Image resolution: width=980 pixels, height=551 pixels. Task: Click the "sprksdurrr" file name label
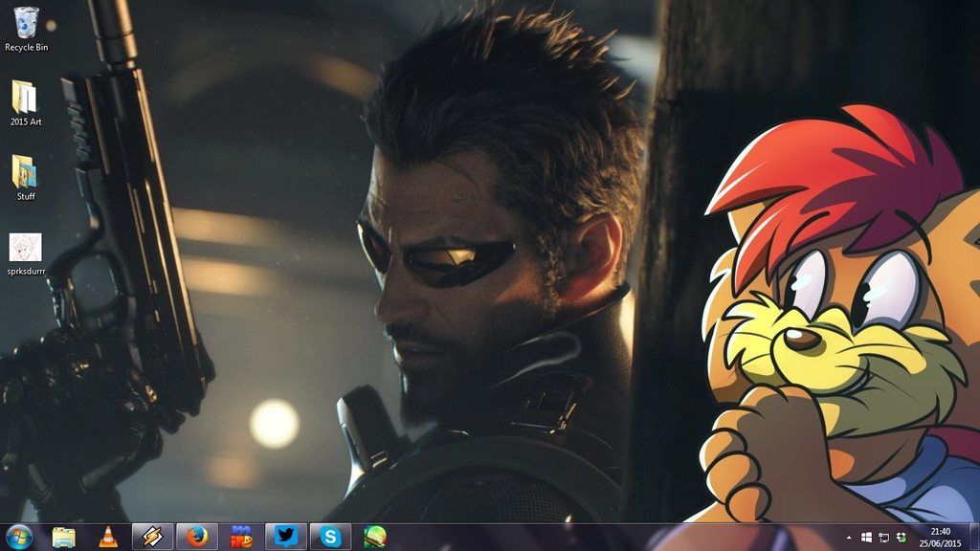26,271
